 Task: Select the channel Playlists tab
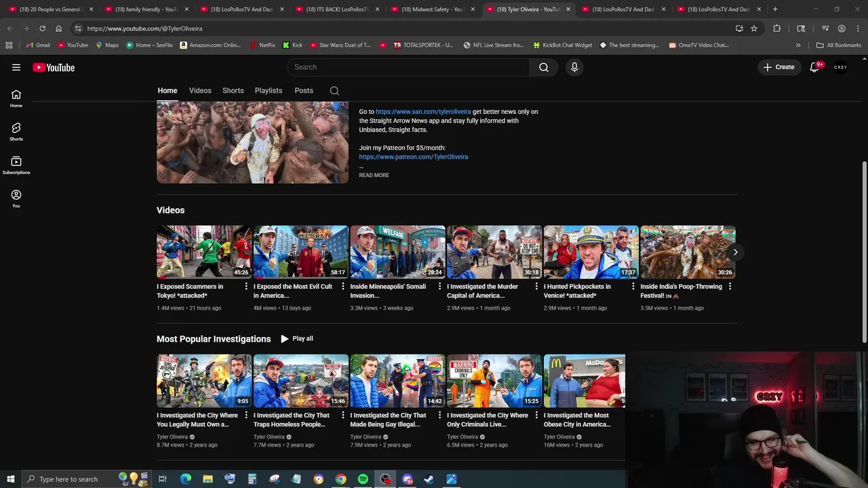tap(269, 91)
